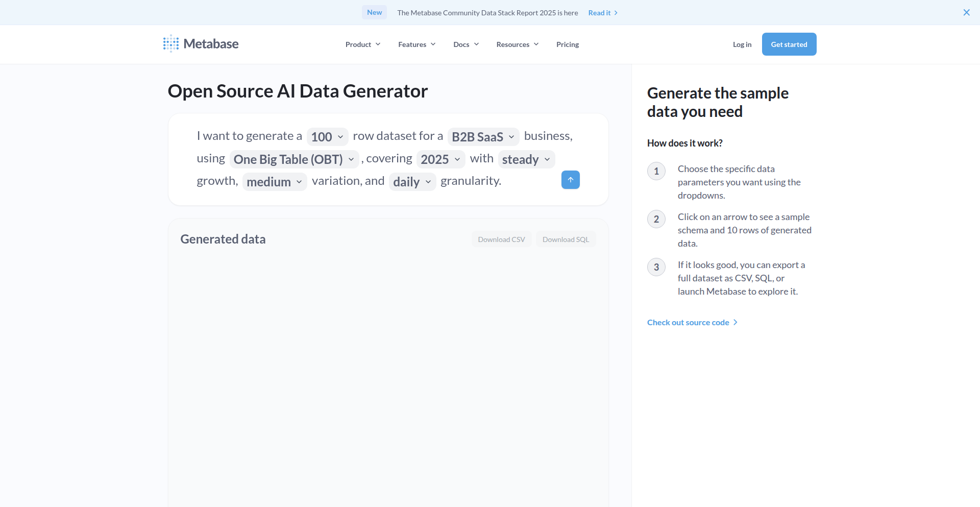Open the steady growth dropdown
The image size is (980, 507).
[526, 159]
